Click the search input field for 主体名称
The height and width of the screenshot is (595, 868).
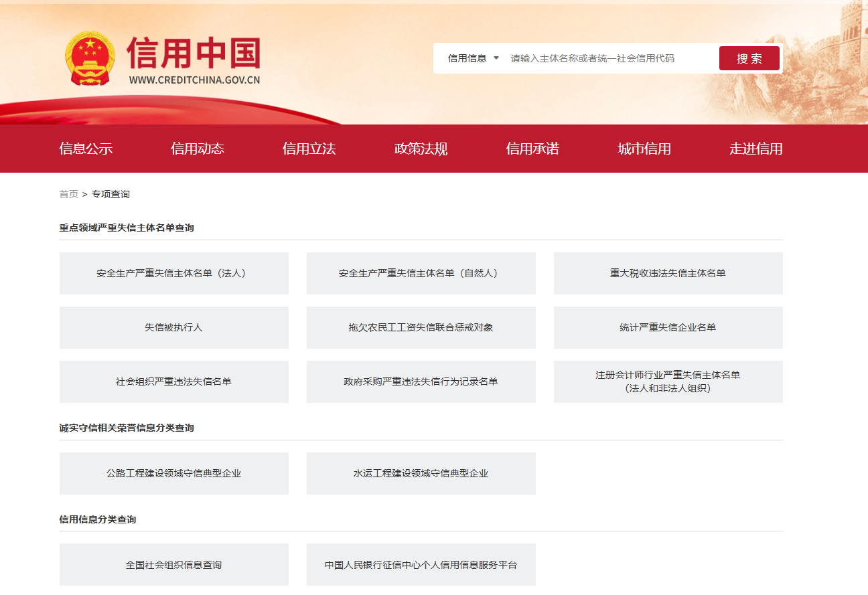click(x=609, y=58)
